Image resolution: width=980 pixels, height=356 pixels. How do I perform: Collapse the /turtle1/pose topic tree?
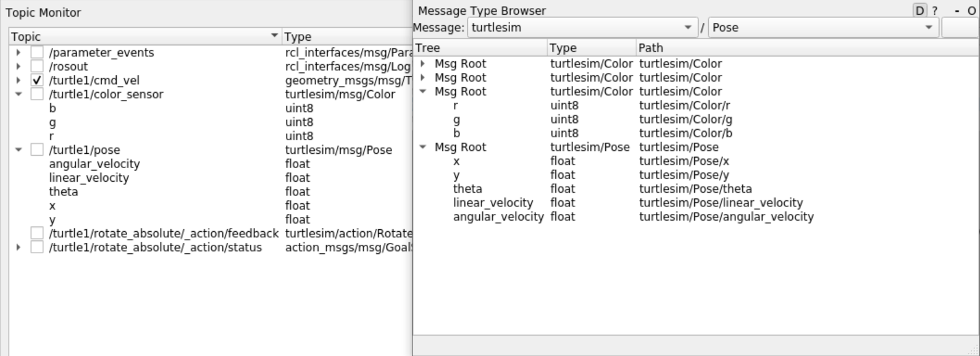tap(19, 150)
